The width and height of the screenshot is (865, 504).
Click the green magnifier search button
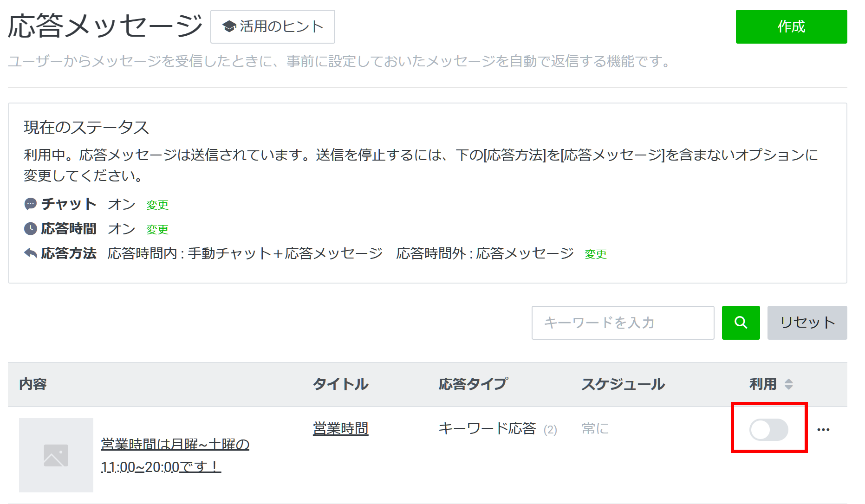coord(741,323)
